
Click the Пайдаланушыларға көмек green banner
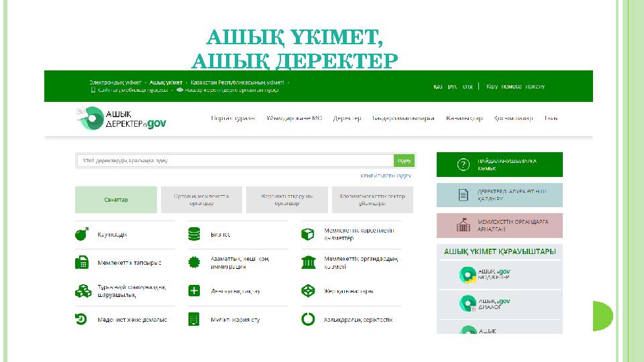coord(499,165)
